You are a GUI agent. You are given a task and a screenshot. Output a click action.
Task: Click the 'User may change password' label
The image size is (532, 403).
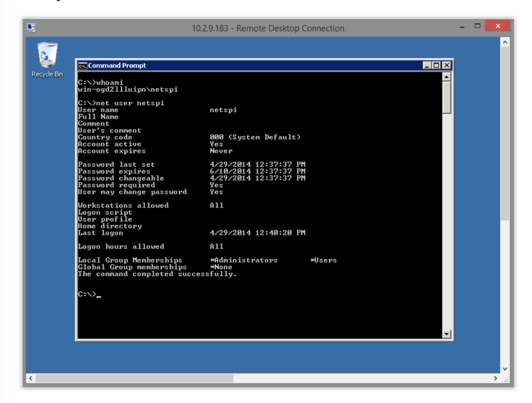[133, 192]
